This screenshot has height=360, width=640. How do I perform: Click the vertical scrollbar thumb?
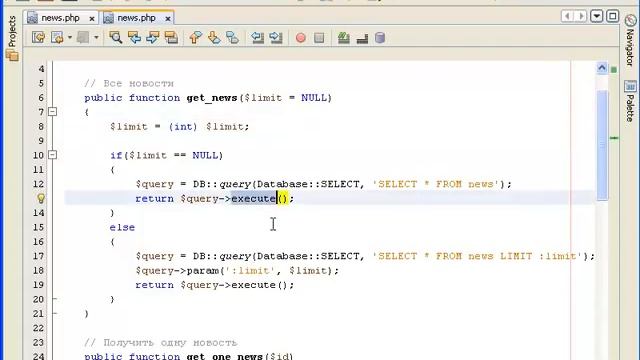(602, 145)
